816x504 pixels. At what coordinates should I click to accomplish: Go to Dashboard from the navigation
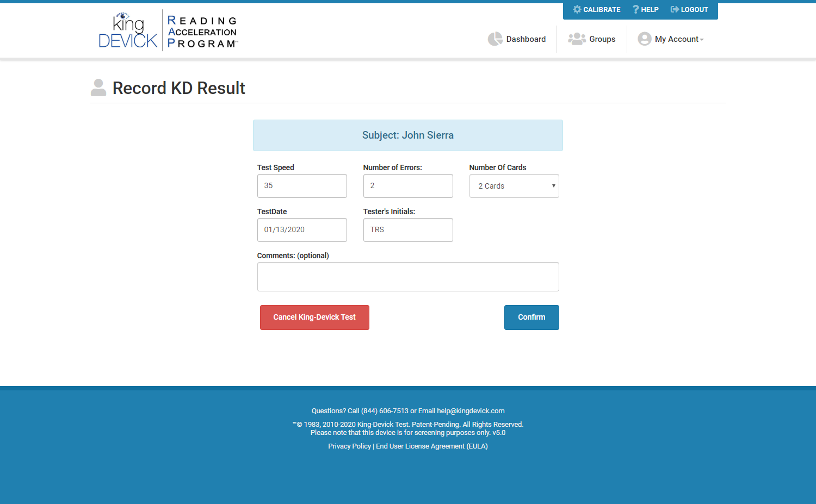pyautogui.click(x=526, y=39)
